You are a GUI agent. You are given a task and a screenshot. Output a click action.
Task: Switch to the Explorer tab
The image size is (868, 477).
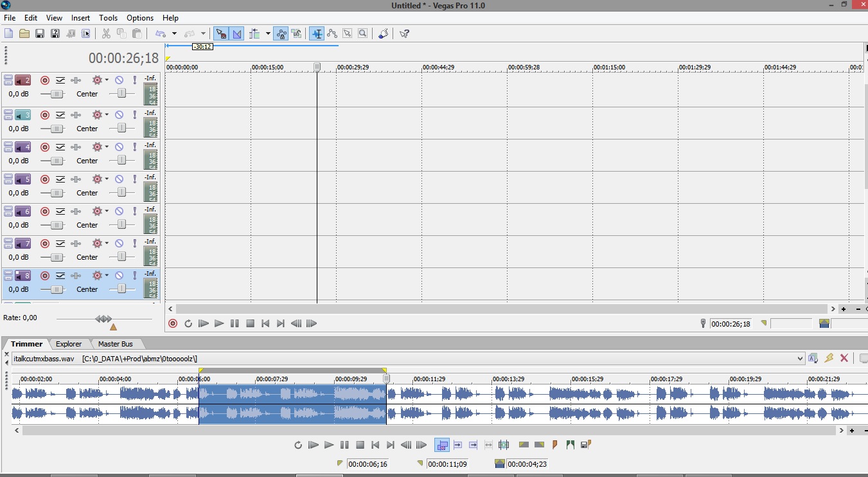click(x=69, y=344)
